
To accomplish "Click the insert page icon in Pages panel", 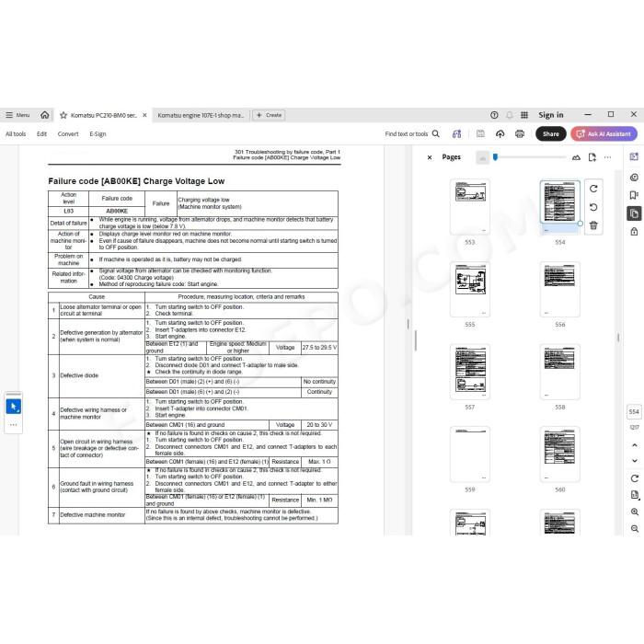I will 592,157.
